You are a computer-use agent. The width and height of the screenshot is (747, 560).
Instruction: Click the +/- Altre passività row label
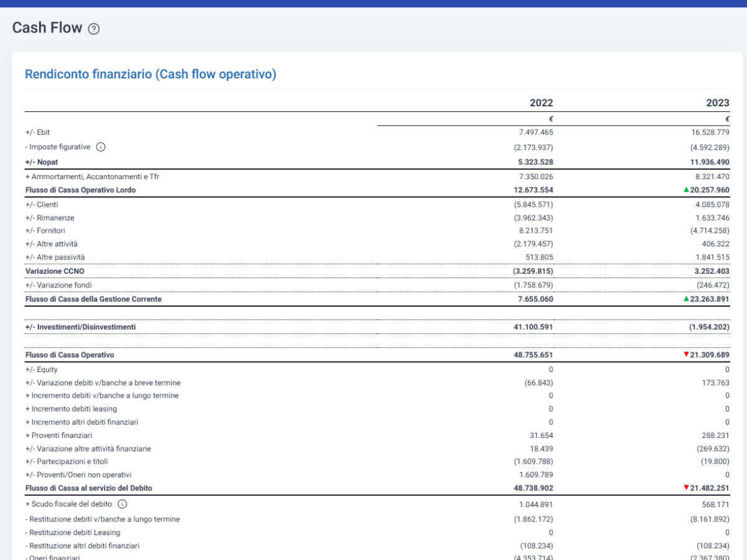(x=55, y=257)
